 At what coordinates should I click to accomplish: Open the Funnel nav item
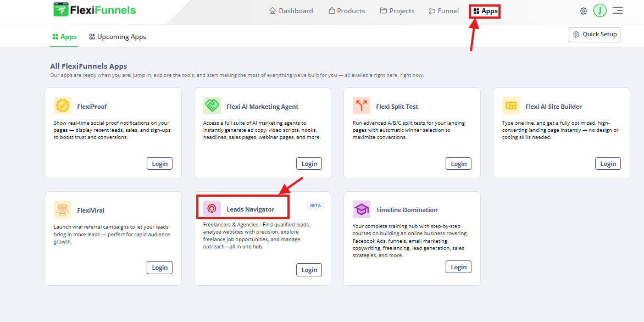(443, 10)
